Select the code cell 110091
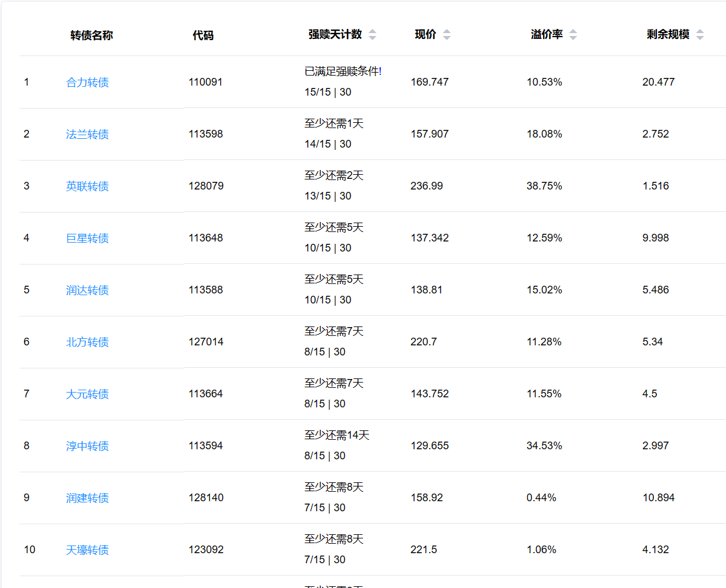Viewport: 726px width, 588px height. [205, 82]
